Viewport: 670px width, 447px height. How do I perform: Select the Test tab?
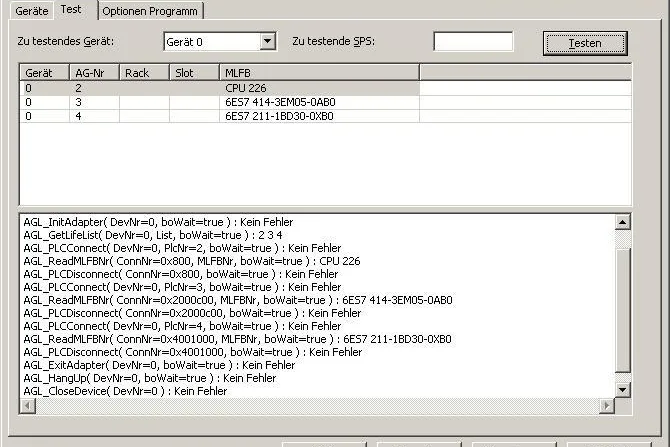(71, 9)
